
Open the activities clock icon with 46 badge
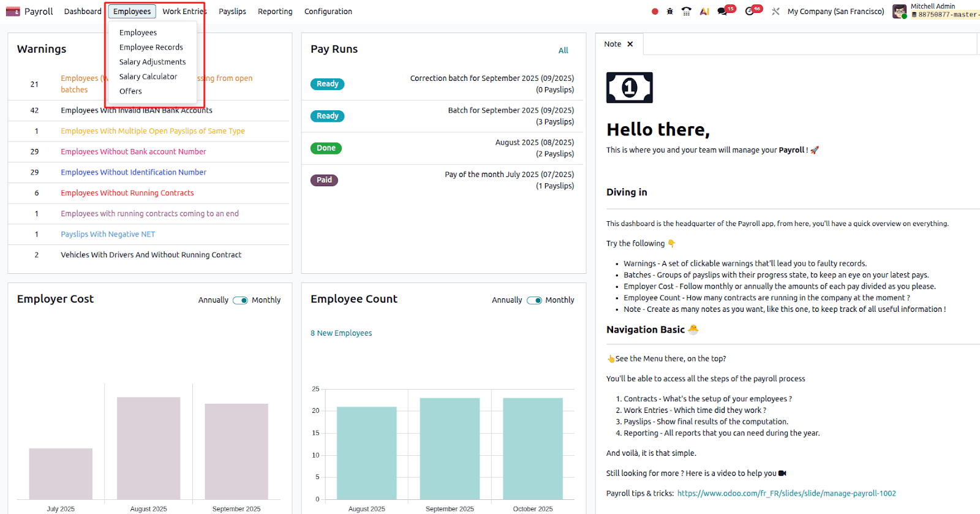751,12
